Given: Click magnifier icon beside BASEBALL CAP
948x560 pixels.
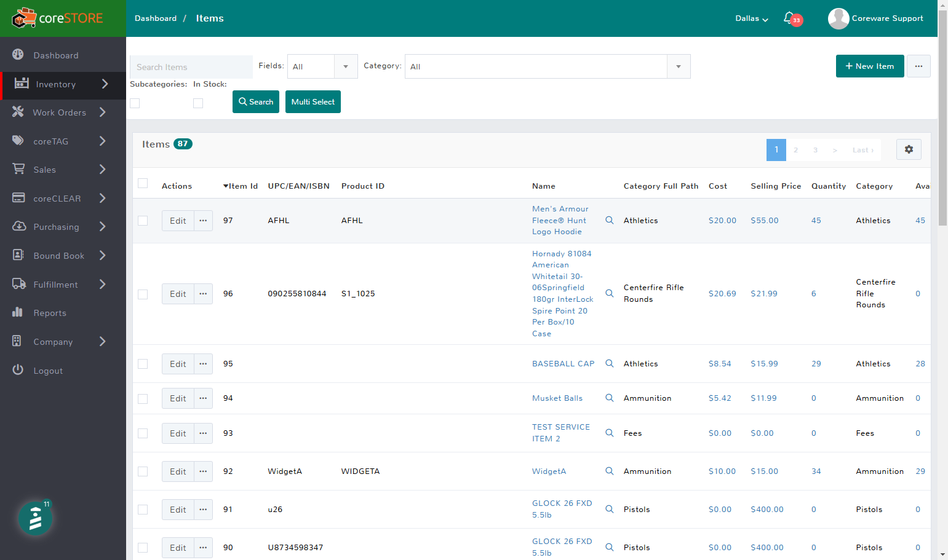Looking at the screenshot, I should pos(609,363).
